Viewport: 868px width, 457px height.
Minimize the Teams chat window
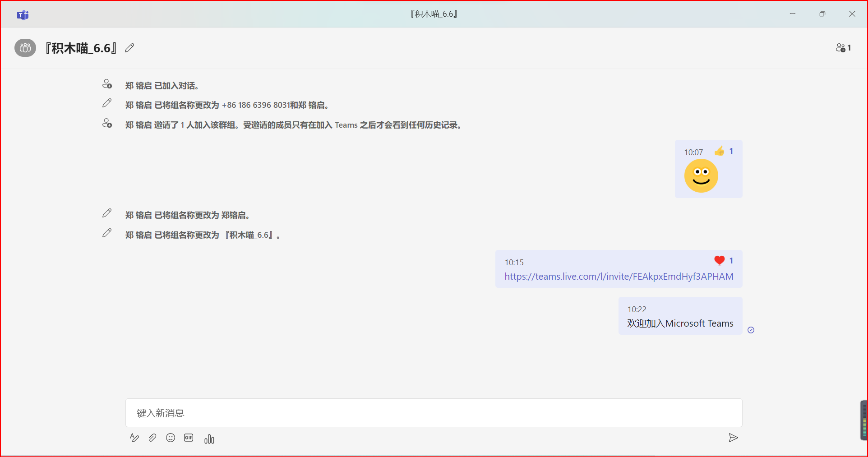[x=793, y=14]
